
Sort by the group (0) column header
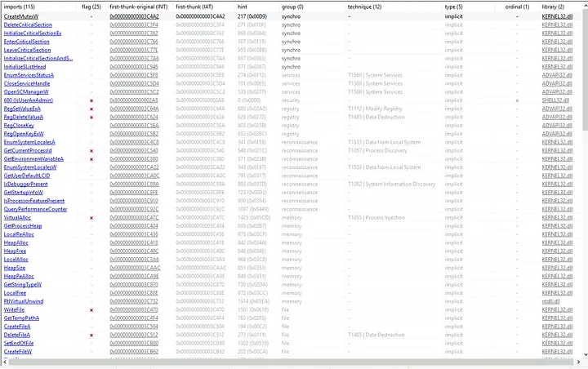(x=292, y=7)
